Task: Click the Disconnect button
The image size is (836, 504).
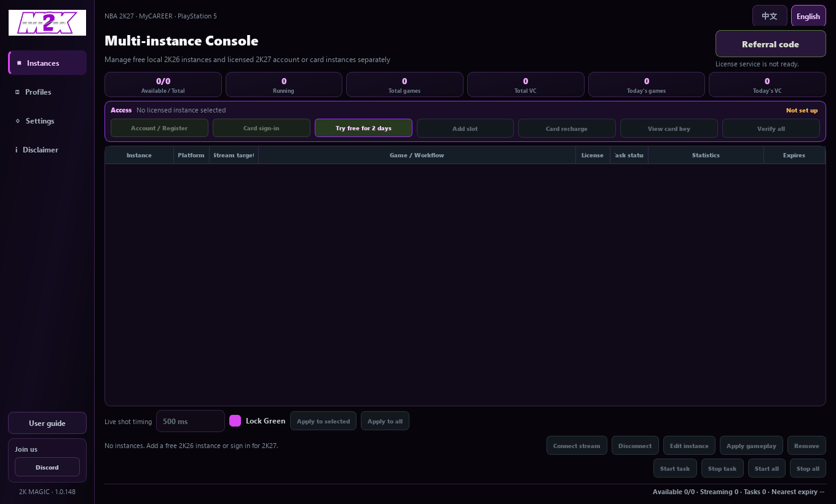Action: click(x=635, y=446)
